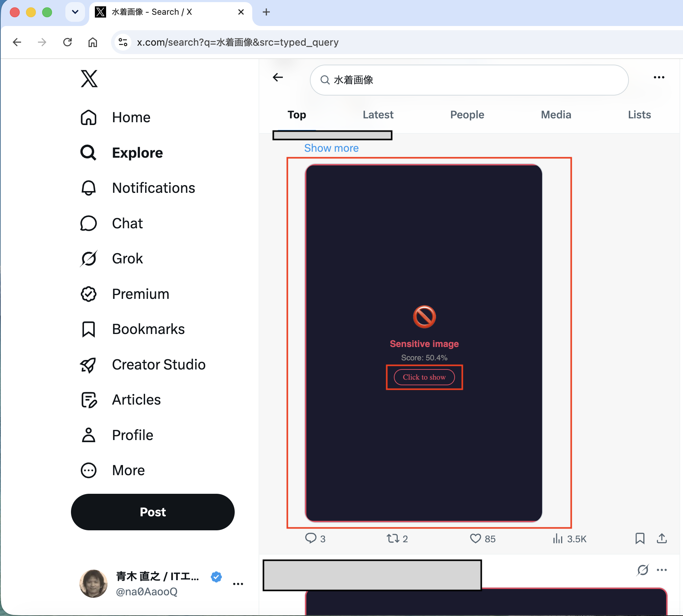Open Grok from the sidebar

pyautogui.click(x=111, y=258)
